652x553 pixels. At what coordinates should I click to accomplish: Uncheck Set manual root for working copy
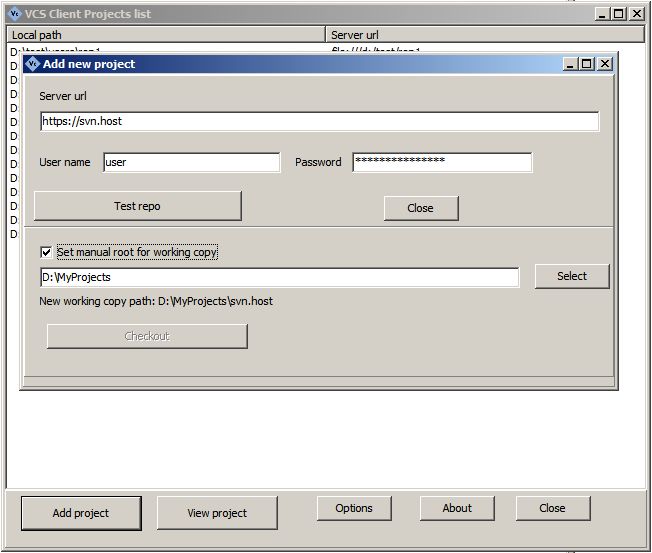[46, 252]
